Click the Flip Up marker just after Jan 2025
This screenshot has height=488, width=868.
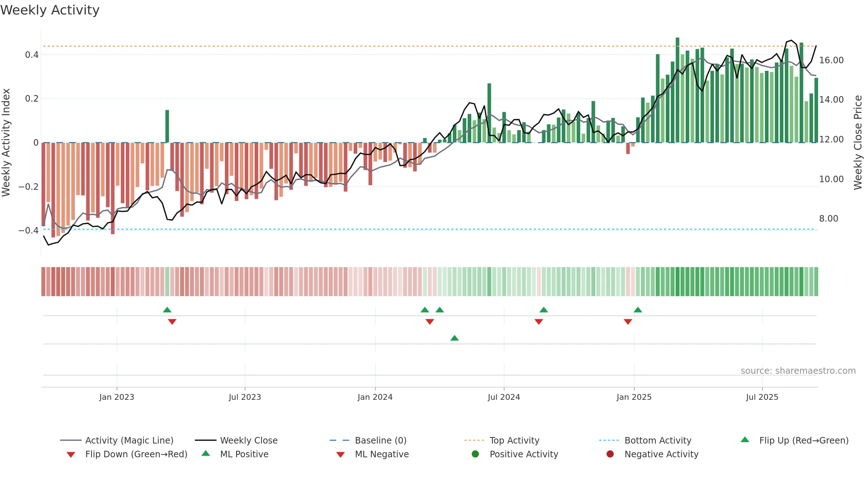pos(638,310)
